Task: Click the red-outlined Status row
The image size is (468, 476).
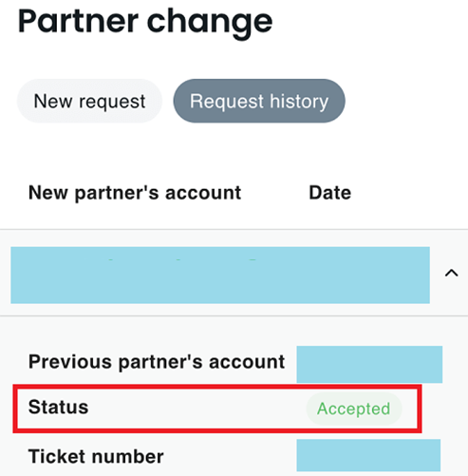Action: (x=217, y=409)
